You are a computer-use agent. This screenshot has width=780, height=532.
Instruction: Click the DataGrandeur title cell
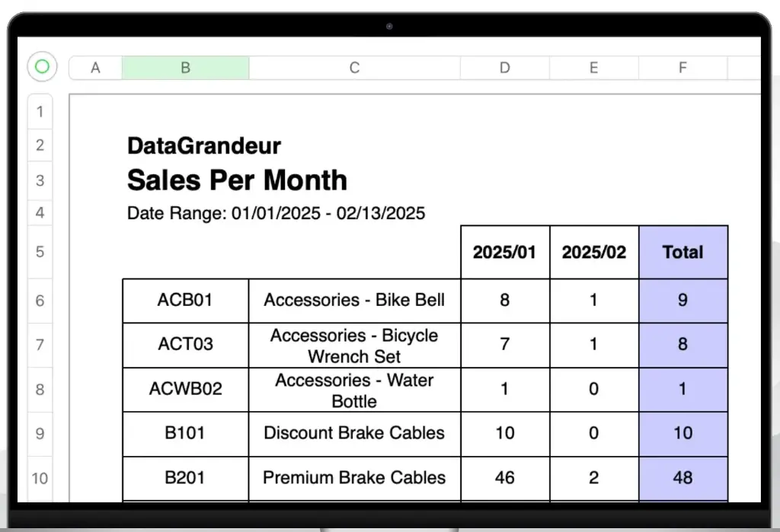pyautogui.click(x=204, y=145)
